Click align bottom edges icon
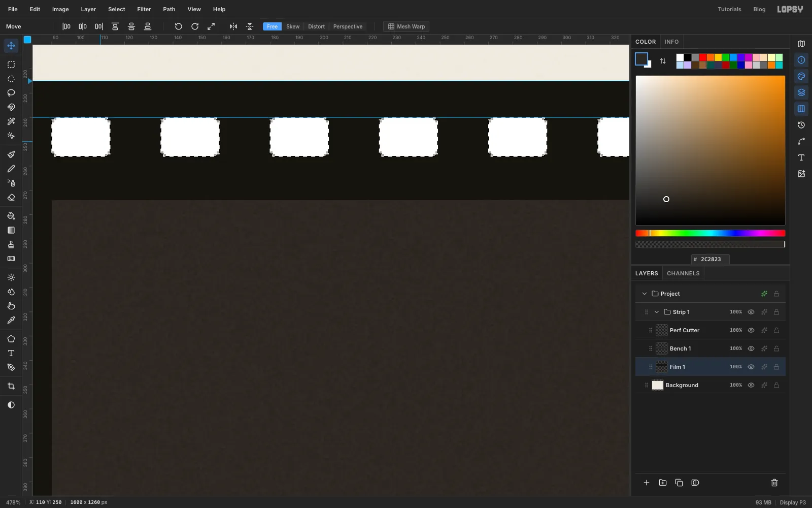 pos(148,26)
